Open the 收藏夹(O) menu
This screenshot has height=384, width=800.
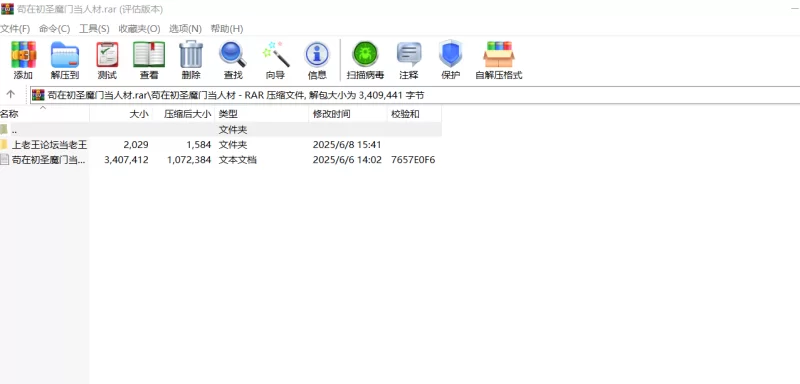click(x=139, y=29)
